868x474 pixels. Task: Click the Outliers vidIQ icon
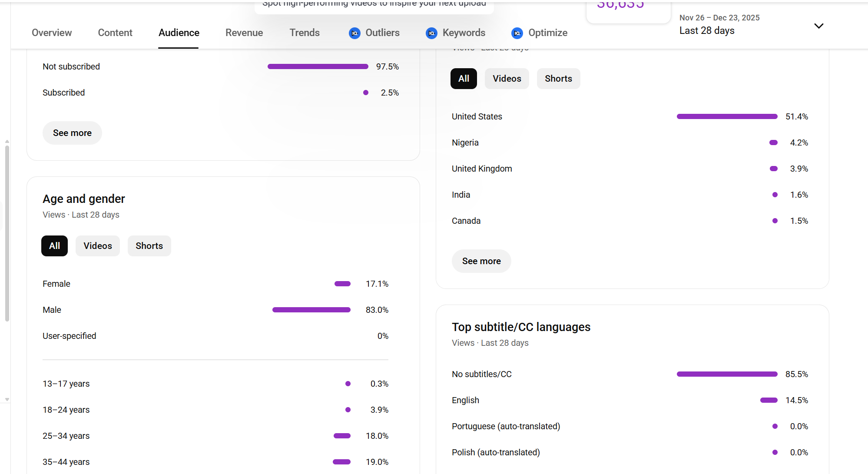[x=354, y=33]
